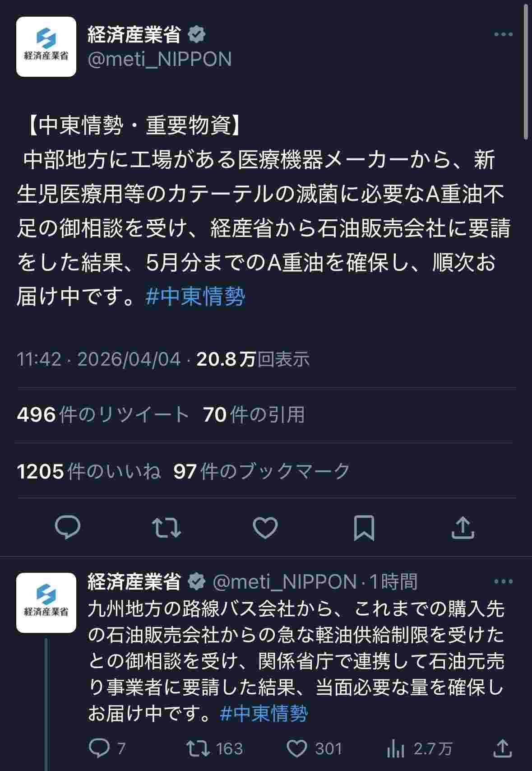Open the #中東情勢 hashtag in reply tweet

click(264, 713)
